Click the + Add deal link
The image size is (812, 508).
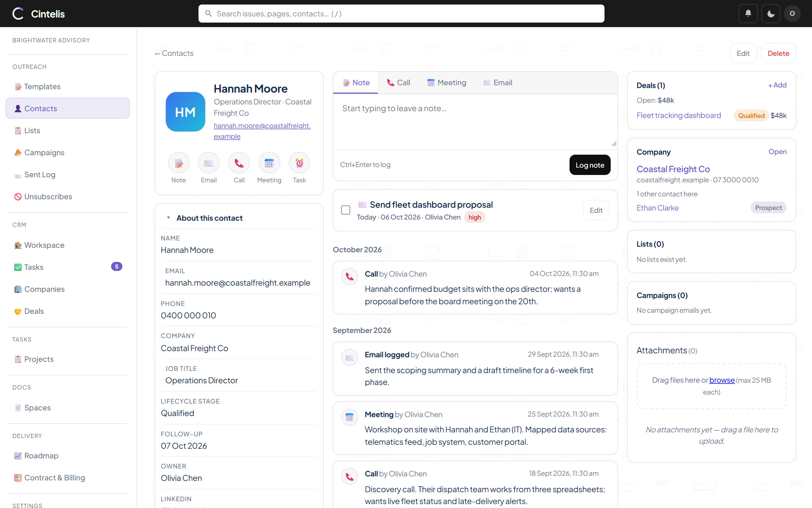(777, 85)
